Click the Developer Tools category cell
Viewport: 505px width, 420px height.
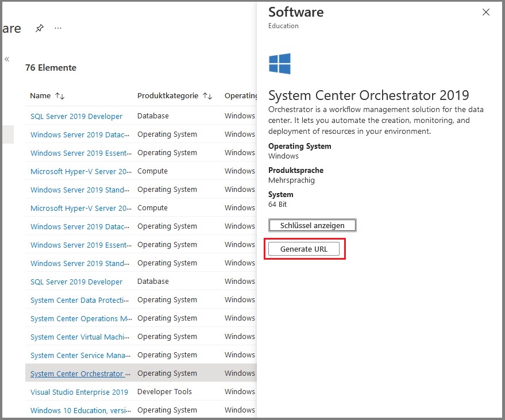click(x=164, y=392)
